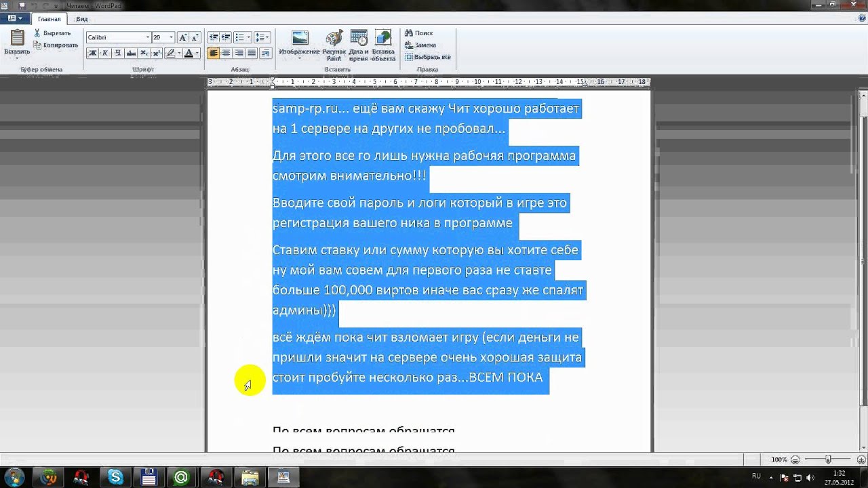Toggle subscript formatting
The height and width of the screenshot is (488, 868).
click(x=144, y=53)
